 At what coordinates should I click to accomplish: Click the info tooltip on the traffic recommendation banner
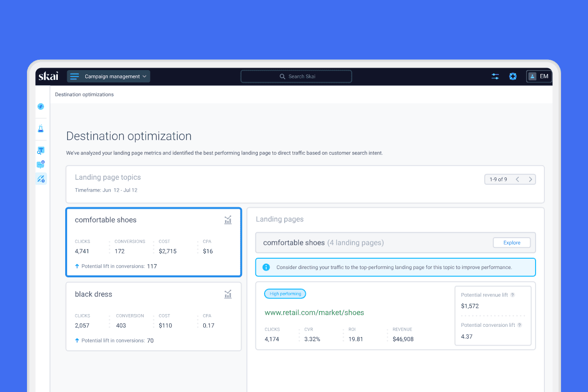[x=266, y=267]
